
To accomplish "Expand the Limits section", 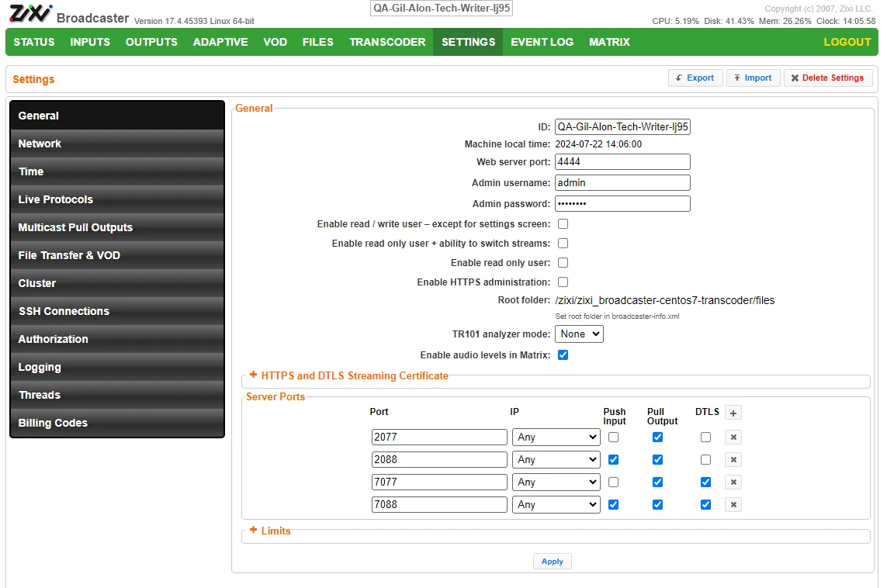I will (270, 531).
